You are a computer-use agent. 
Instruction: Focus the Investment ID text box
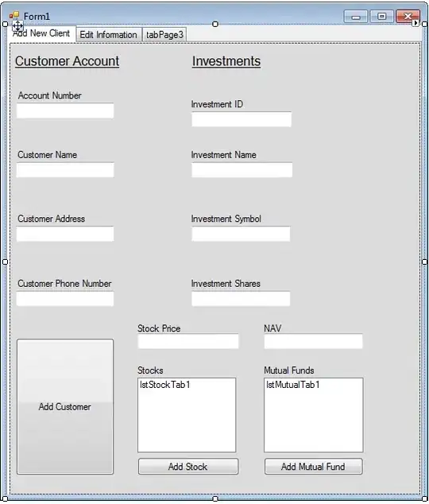click(x=242, y=119)
